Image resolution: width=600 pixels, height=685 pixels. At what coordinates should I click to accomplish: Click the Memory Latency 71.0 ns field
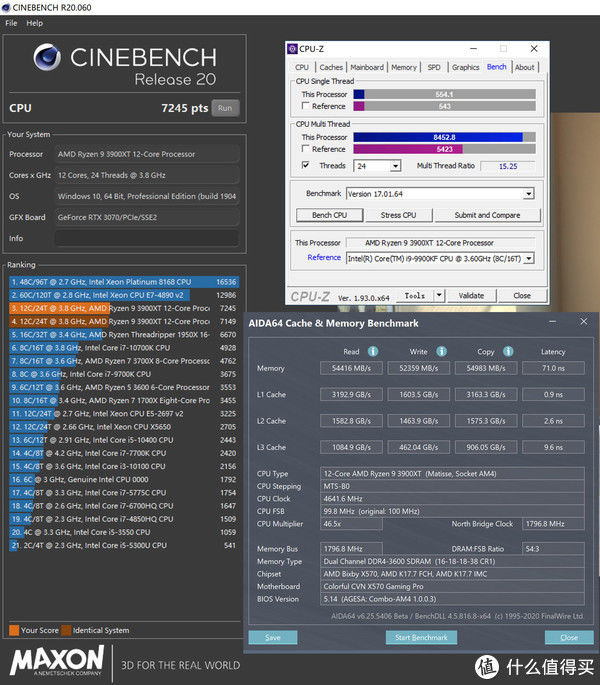(x=553, y=368)
